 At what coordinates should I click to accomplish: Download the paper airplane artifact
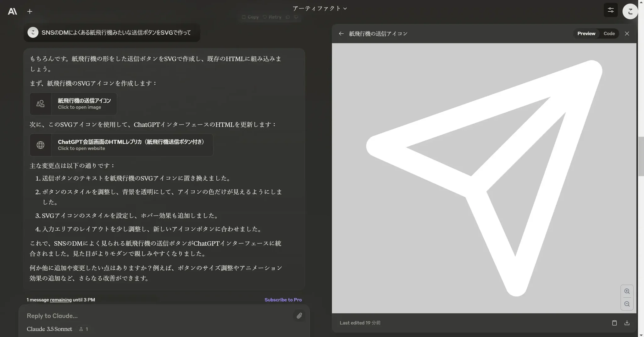pyautogui.click(x=627, y=323)
